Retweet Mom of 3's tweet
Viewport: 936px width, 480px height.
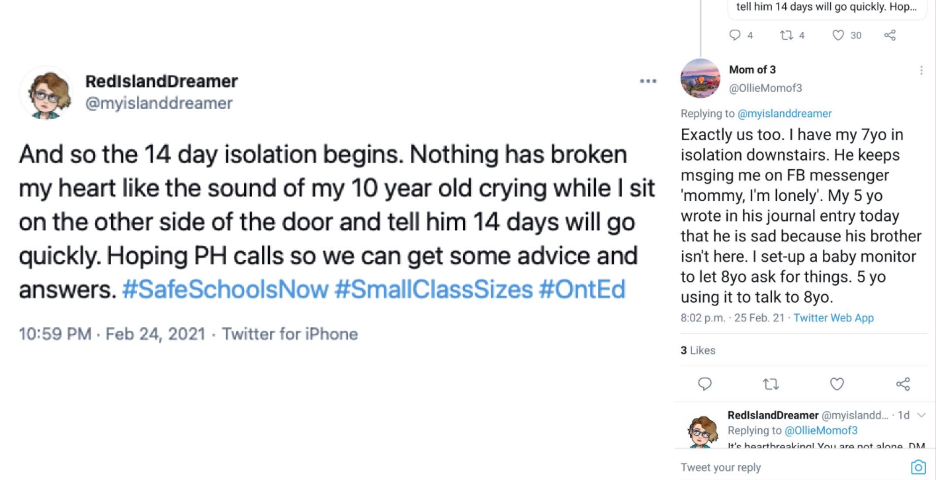pos(771,384)
